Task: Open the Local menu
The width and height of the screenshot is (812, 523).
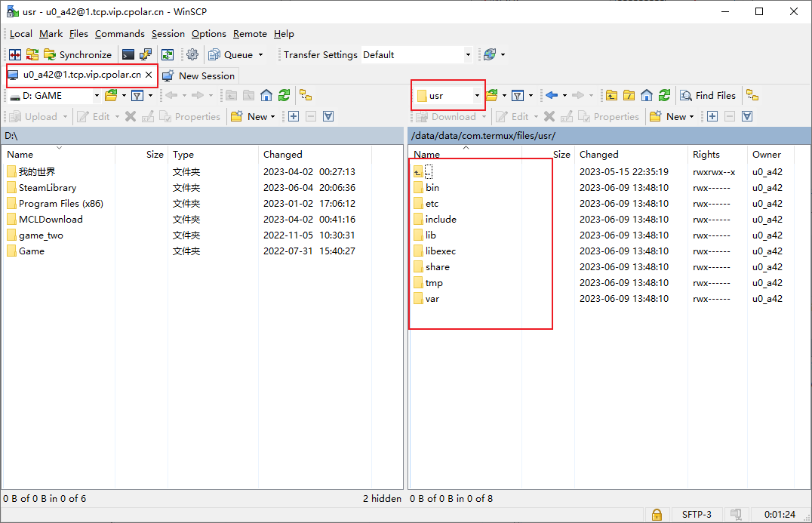Action: (x=20, y=34)
